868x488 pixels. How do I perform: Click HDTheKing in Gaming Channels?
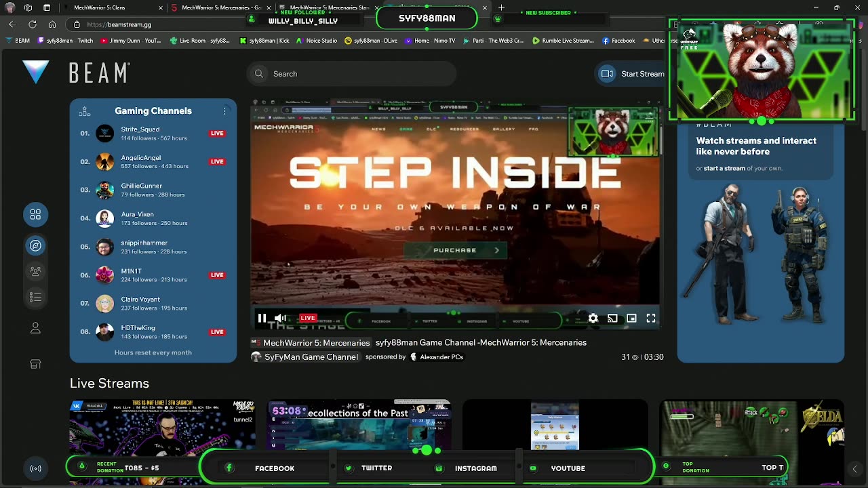coord(153,332)
